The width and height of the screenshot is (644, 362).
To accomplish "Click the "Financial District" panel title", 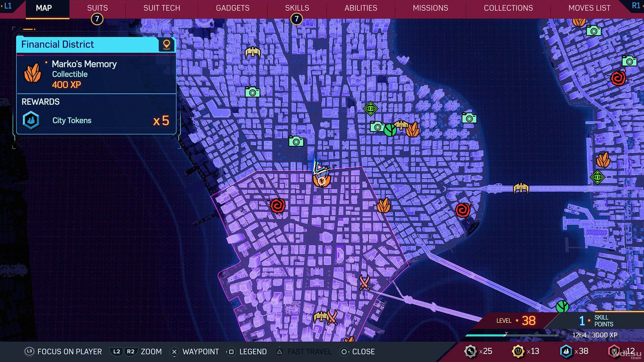I will pyautogui.click(x=58, y=44).
